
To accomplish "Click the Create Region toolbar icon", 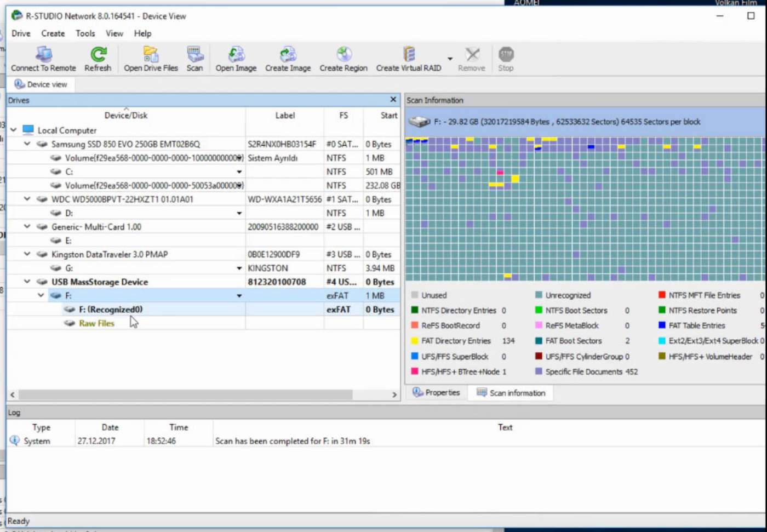I will click(344, 55).
